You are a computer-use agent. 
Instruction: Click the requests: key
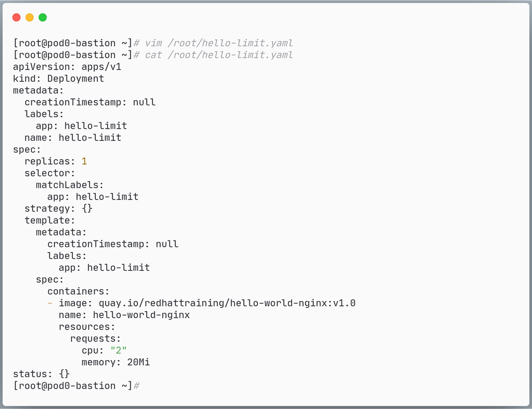pyautogui.click(x=96, y=338)
